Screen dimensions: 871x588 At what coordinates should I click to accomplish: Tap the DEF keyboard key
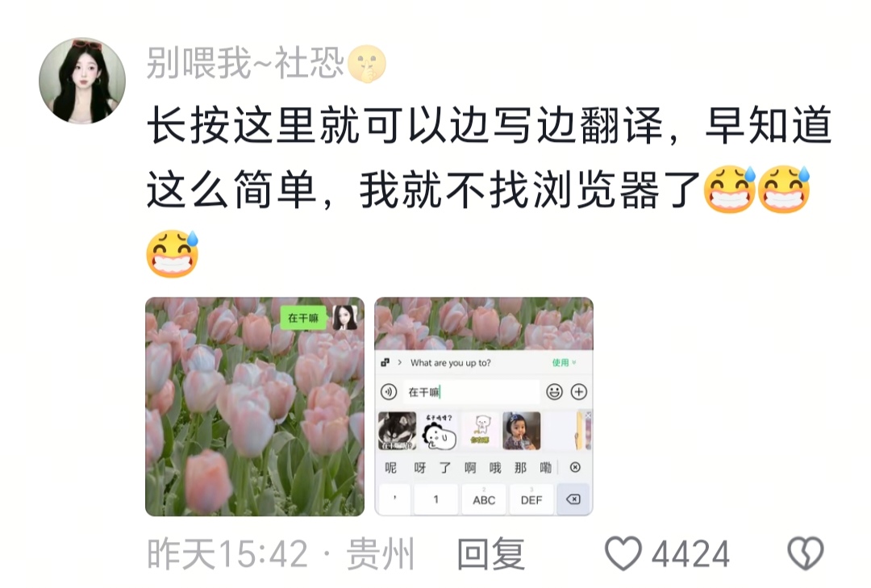click(531, 499)
